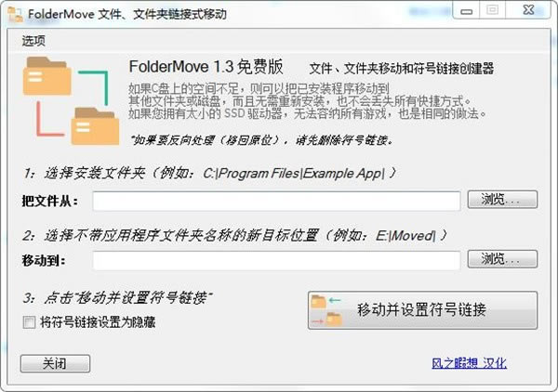
Task: Click 移动并设置符号链接 button
Action: 422,310
